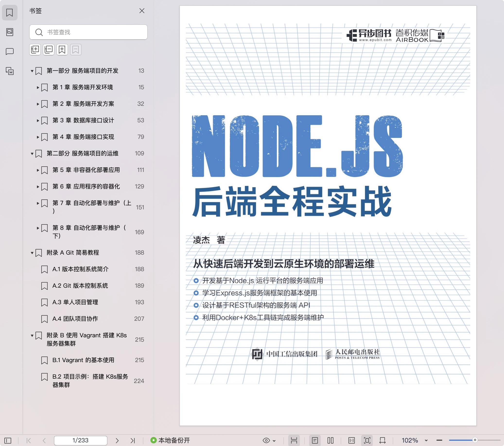Add a new bookmark with the bookmark-plus icon

click(x=62, y=50)
